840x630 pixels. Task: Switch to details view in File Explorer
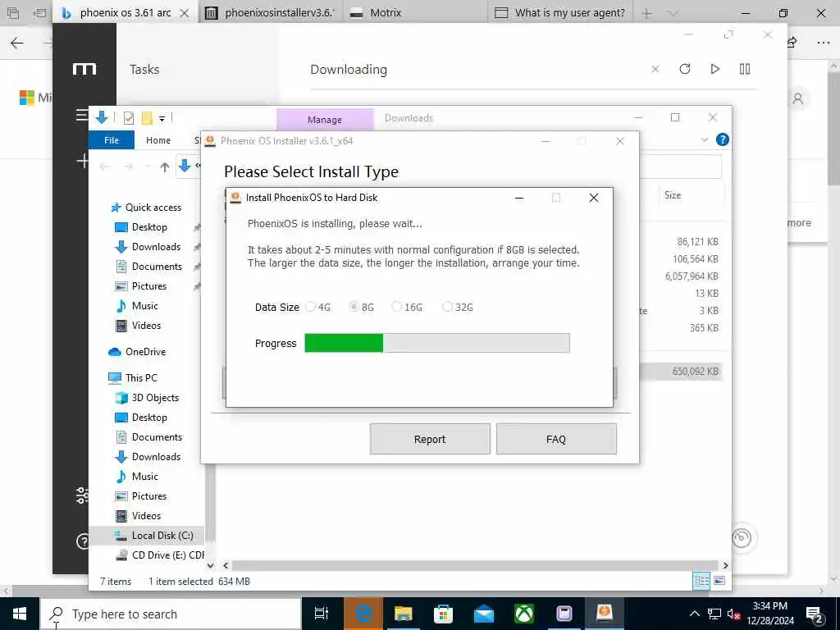(x=701, y=581)
